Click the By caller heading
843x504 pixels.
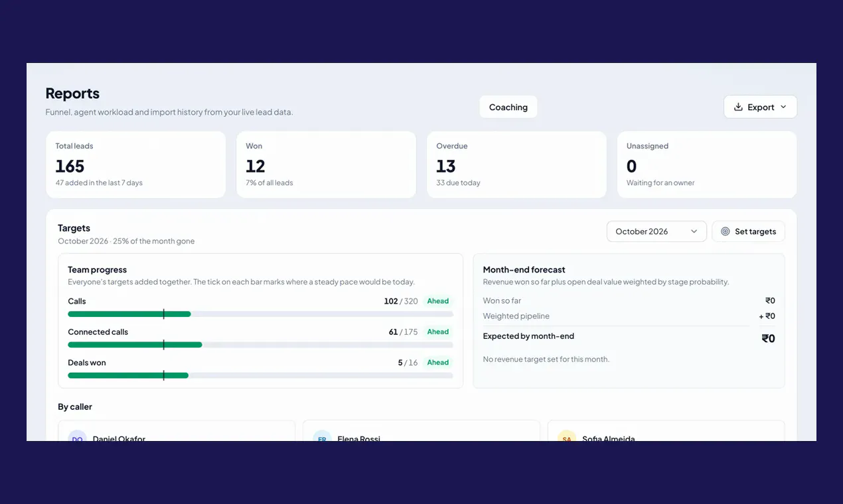pos(75,407)
